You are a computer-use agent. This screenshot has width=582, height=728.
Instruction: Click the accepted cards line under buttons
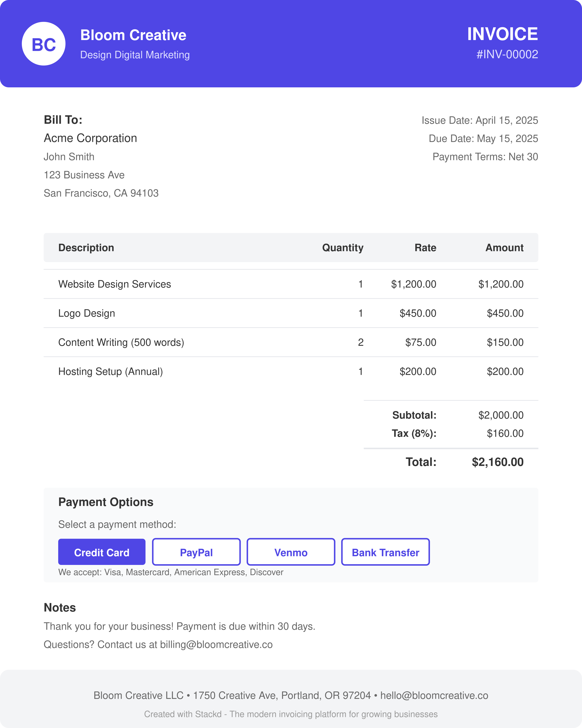(171, 572)
